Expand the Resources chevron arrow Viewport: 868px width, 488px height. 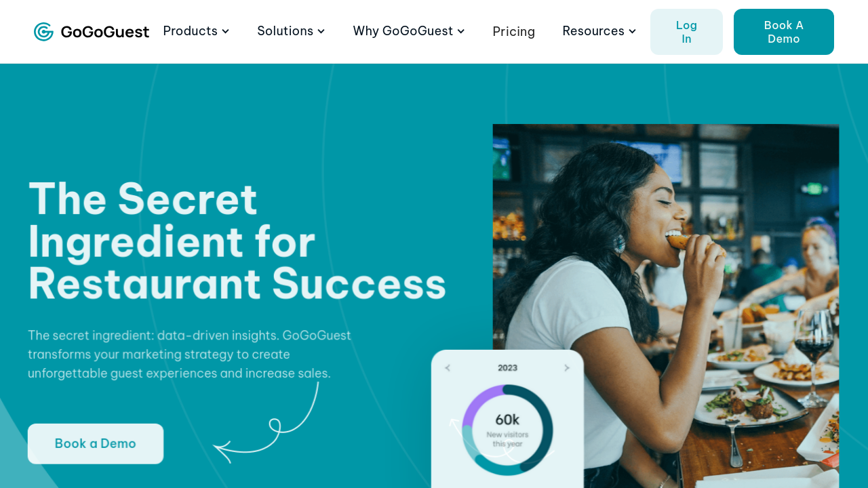[x=633, y=31]
